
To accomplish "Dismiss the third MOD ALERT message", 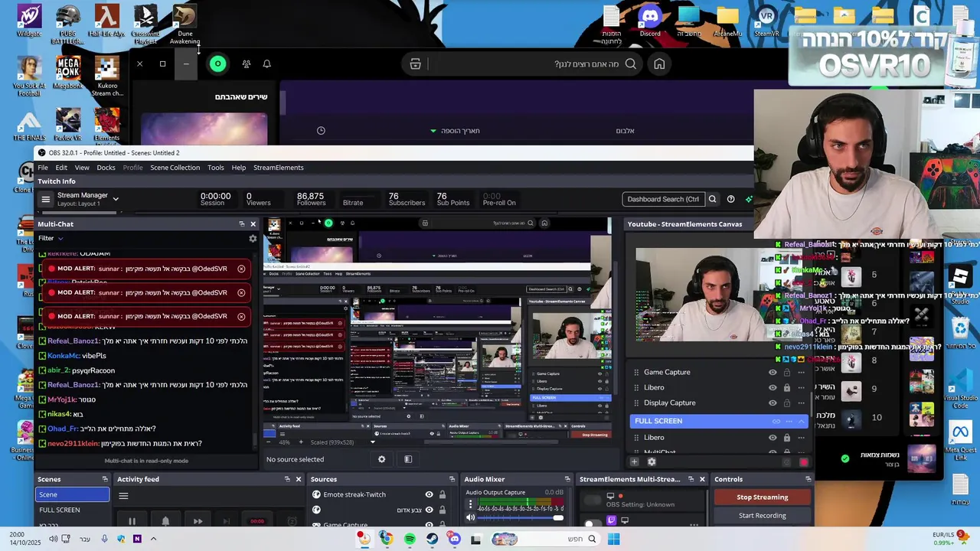I will point(241,316).
